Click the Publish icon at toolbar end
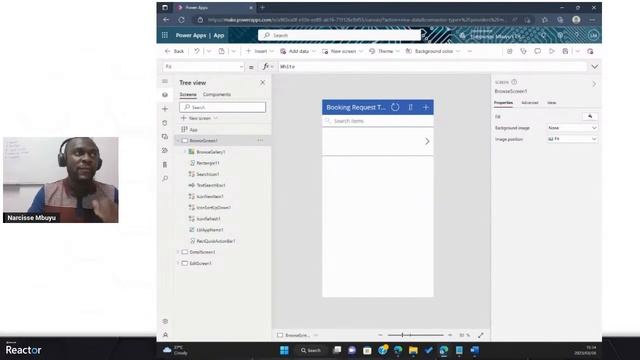640x360 pixels. (x=590, y=51)
